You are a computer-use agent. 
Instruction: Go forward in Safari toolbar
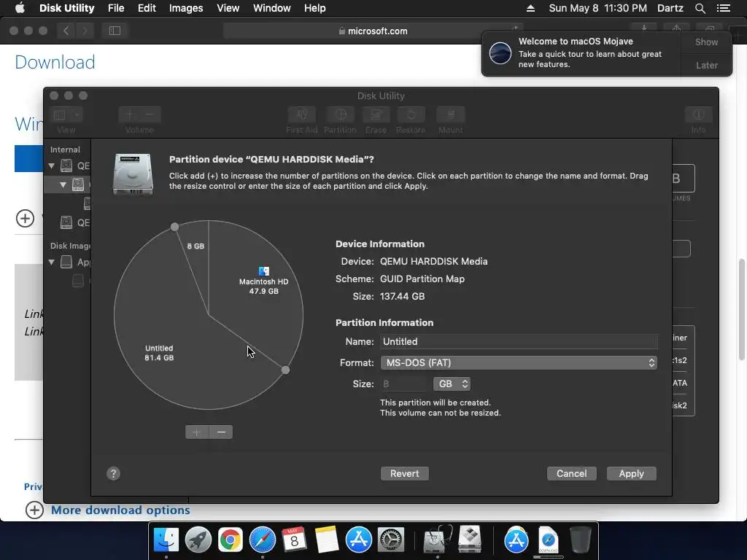pyautogui.click(x=85, y=31)
